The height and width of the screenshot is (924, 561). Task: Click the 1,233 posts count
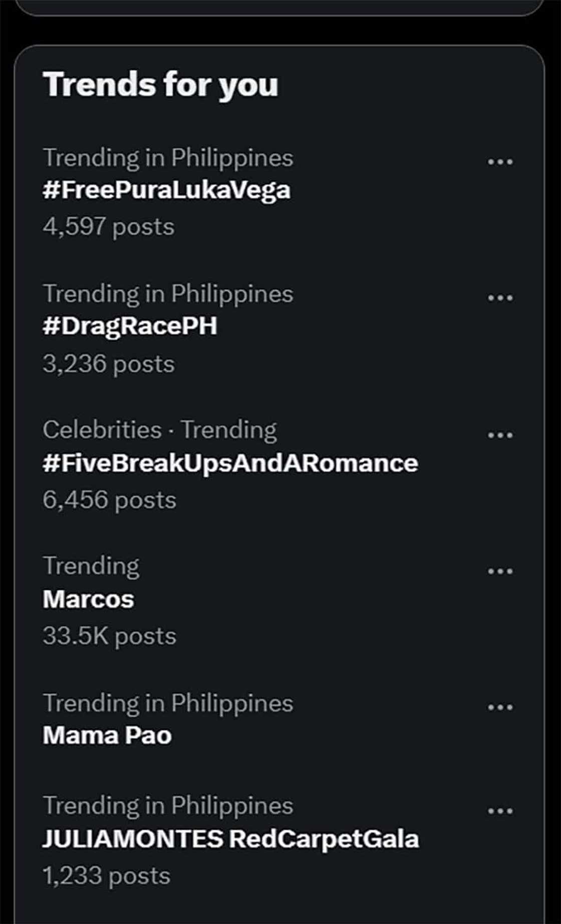[106, 876]
